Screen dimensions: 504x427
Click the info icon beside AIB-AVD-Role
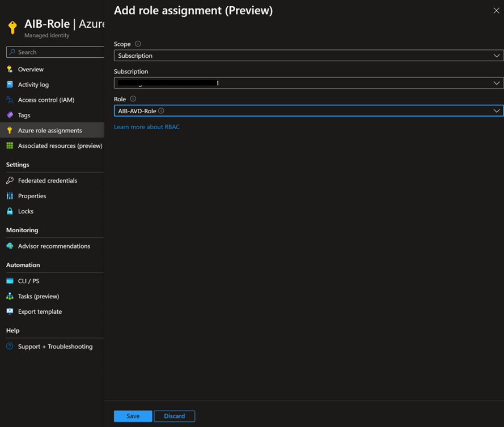tap(162, 111)
